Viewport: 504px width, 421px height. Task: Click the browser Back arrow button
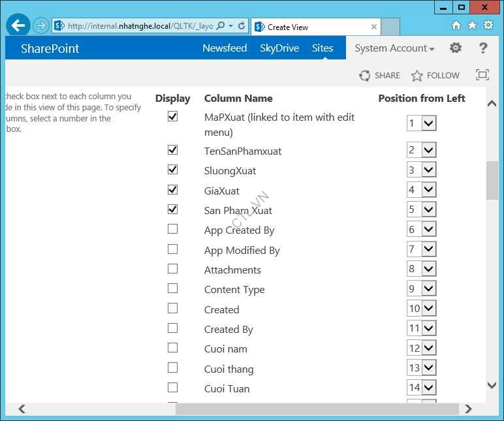point(18,26)
